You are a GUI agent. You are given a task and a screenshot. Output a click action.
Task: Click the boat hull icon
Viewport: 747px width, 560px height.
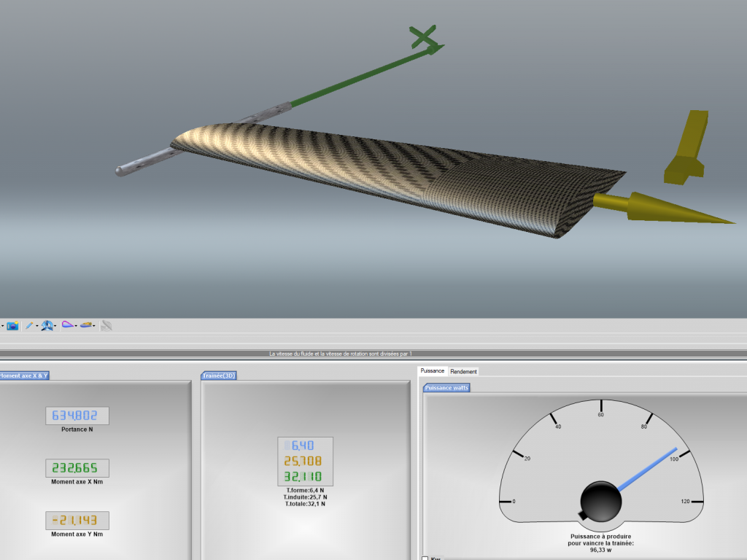pyautogui.click(x=86, y=325)
